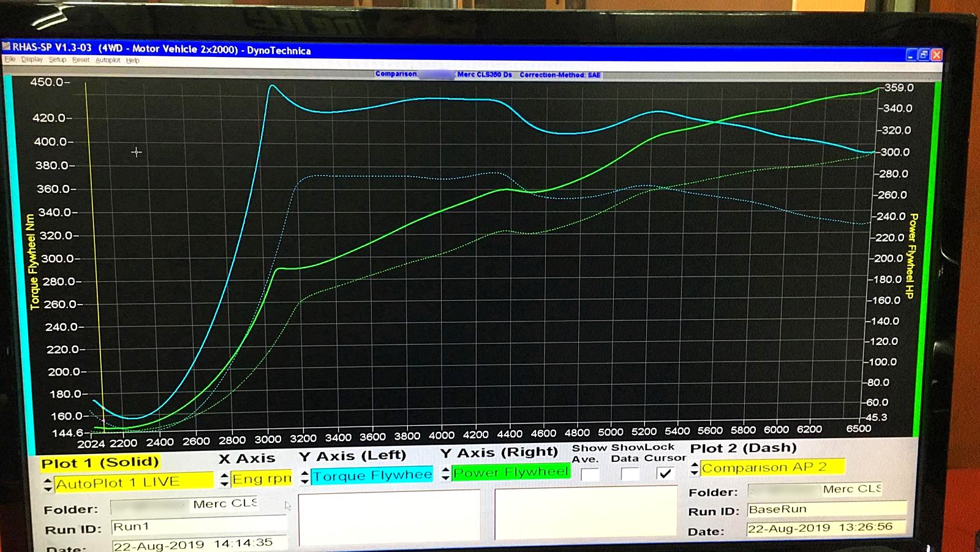Click the 6500 rpm X axis tick label
The image size is (980, 552).
coord(858,429)
